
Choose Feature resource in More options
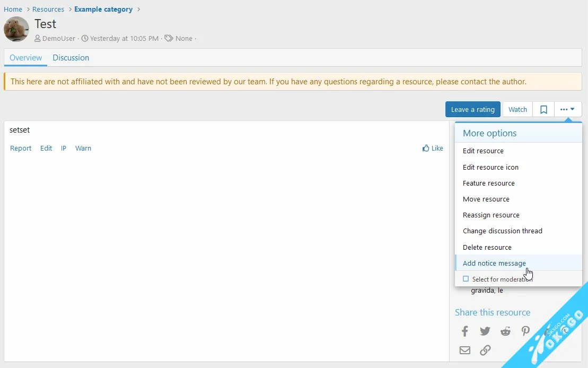[x=488, y=183]
